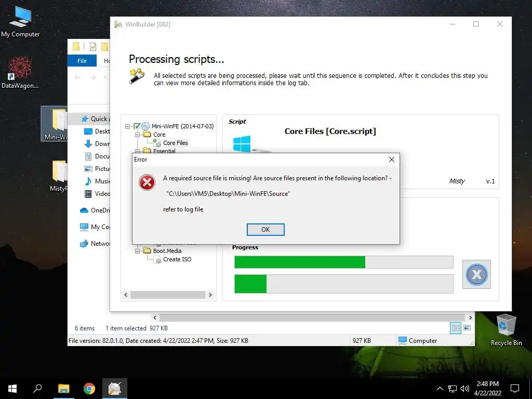The height and width of the screenshot is (399, 532).
Task: Click the "Computer" status bar entry
Action: point(418,341)
